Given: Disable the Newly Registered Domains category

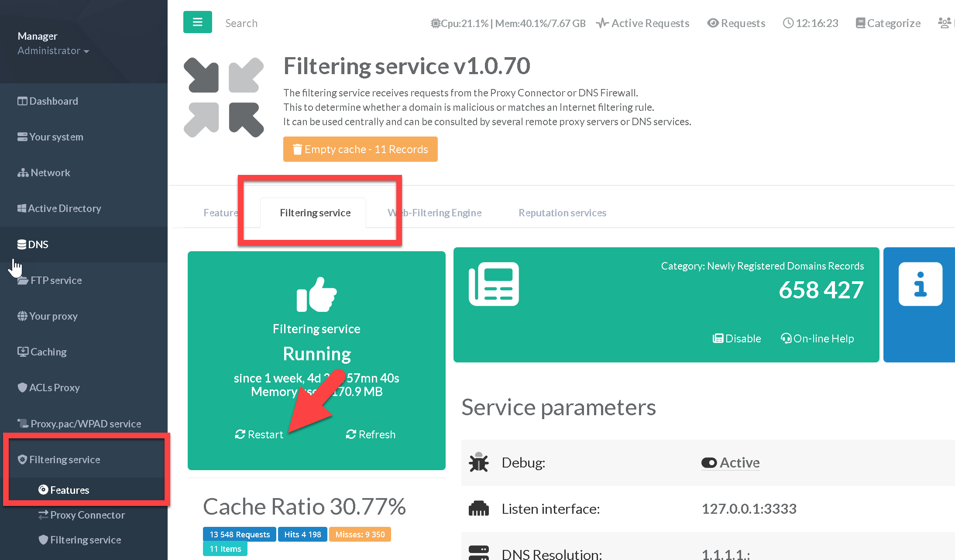Looking at the screenshot, I should click(x=737, y=338).
